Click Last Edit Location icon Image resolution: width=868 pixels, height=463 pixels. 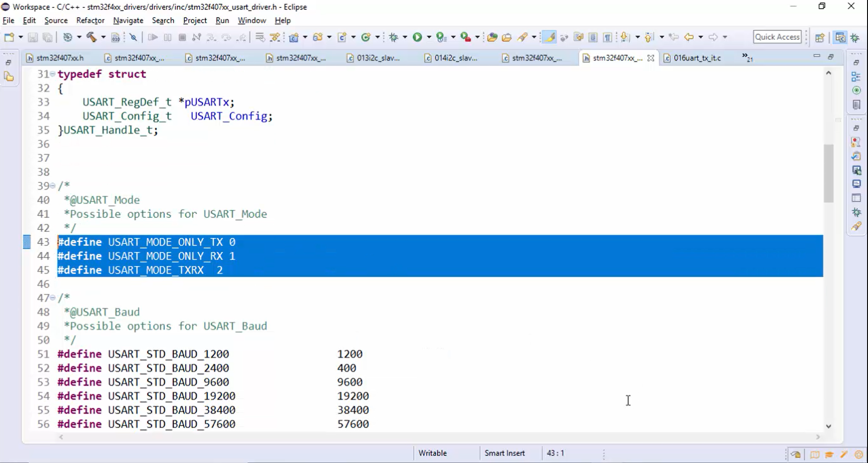click(674, 37)
